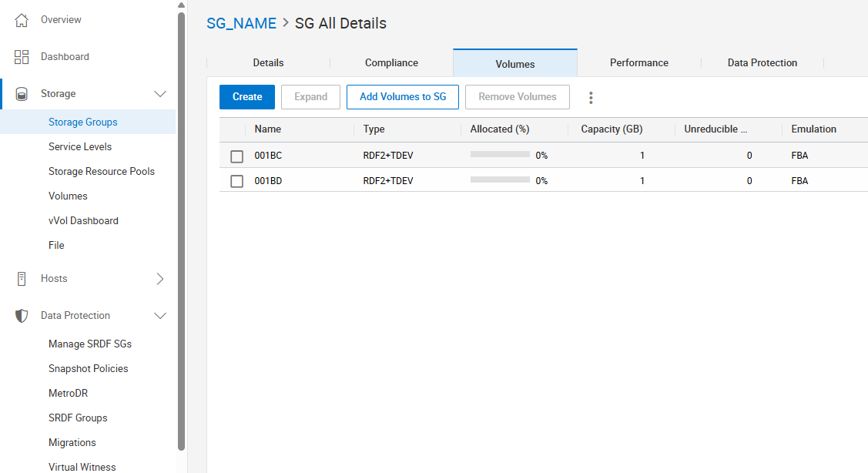This screenshot has height=473, width=868.
Task: Click the Data Protection shield icon
Action: click(22, 316)
